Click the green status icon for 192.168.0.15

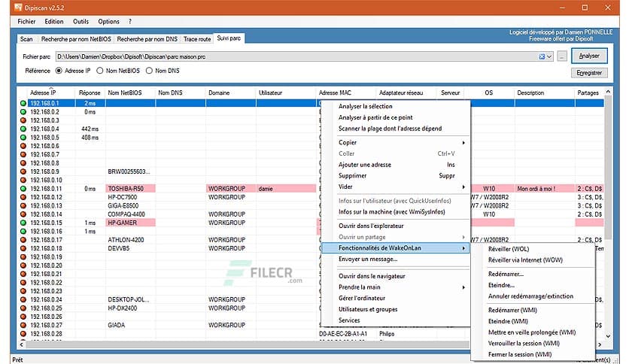pos(23,223)
